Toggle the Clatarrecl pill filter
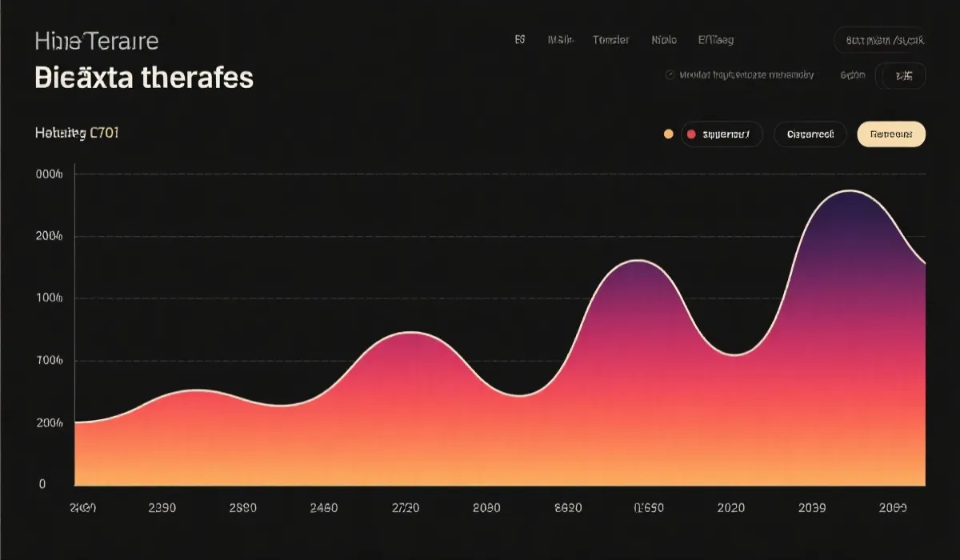 click(810, 134)
